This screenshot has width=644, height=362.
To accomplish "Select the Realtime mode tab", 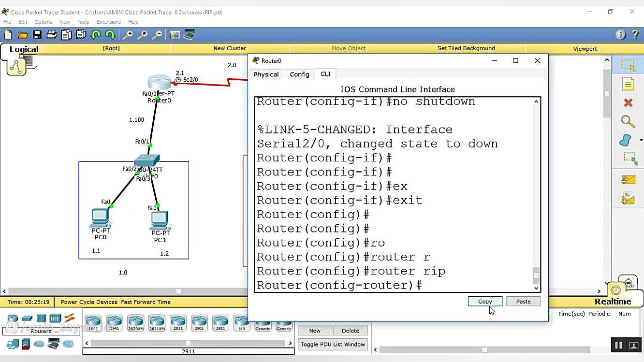I will (x=613, y=301).
